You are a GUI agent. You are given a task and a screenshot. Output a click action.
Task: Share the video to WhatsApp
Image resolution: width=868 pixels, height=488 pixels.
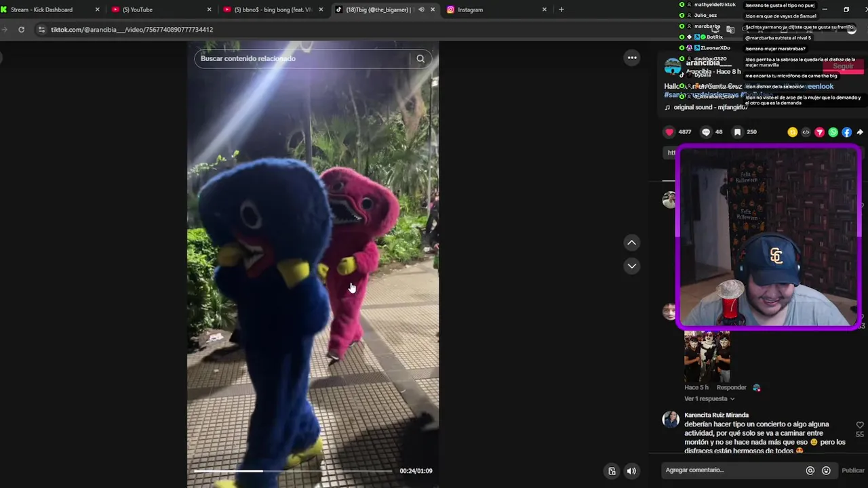833,132
